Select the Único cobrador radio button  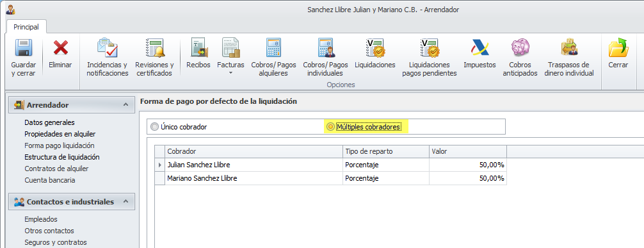coord(154,127)
